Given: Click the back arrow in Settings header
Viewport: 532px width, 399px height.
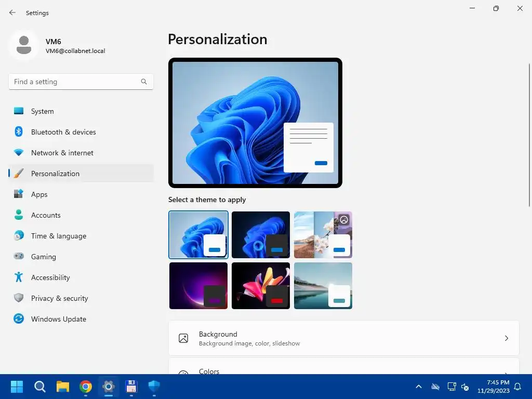Looking at the screenshot, I should pos(12,12).
